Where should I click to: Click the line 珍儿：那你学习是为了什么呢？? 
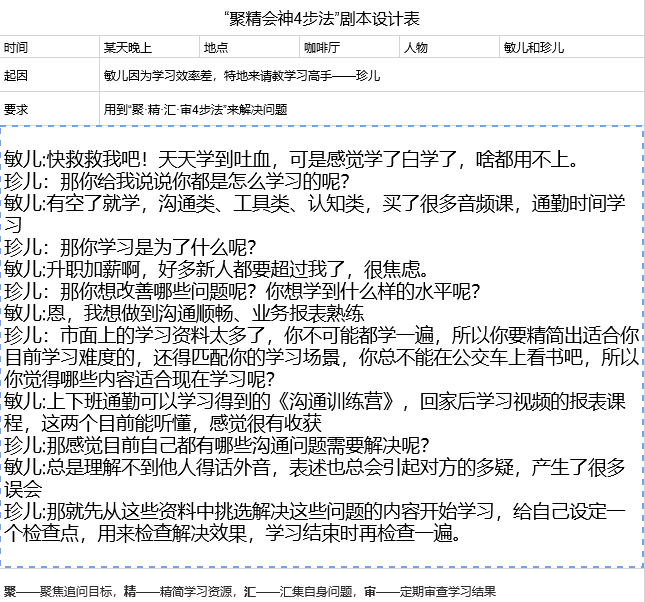[x=130, y=247]
